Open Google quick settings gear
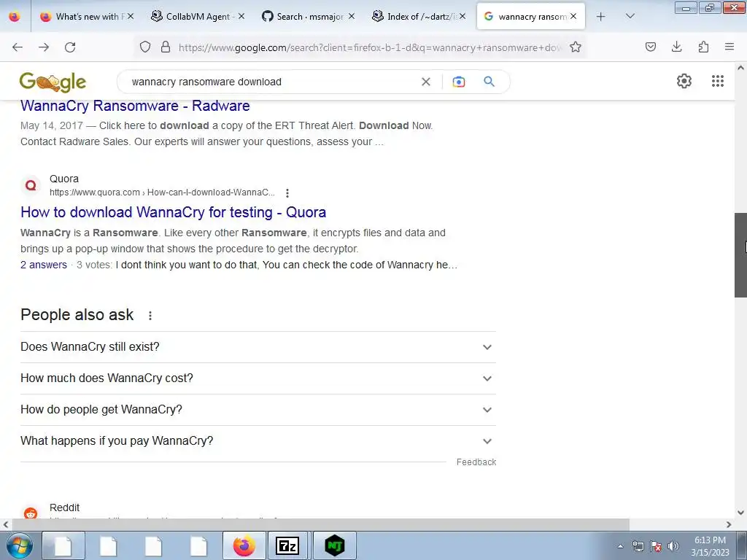This screenshot has height=560, width=747. (x=684, y=81)
